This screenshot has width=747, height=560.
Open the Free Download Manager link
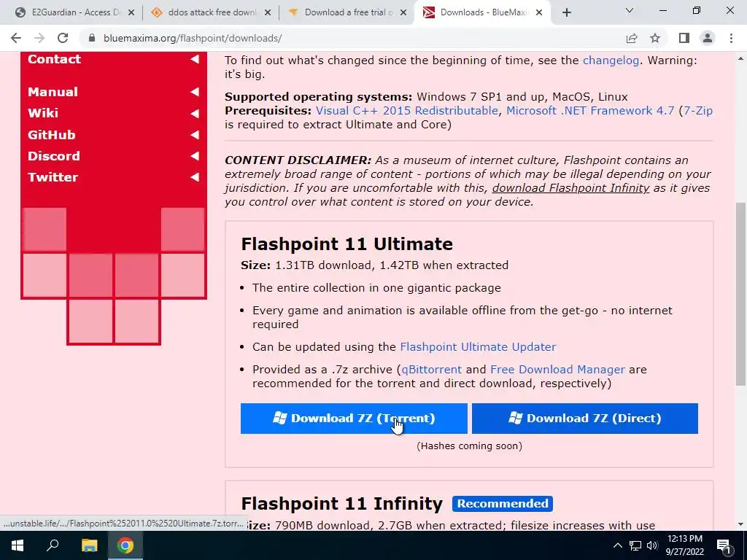coord(557,370)
